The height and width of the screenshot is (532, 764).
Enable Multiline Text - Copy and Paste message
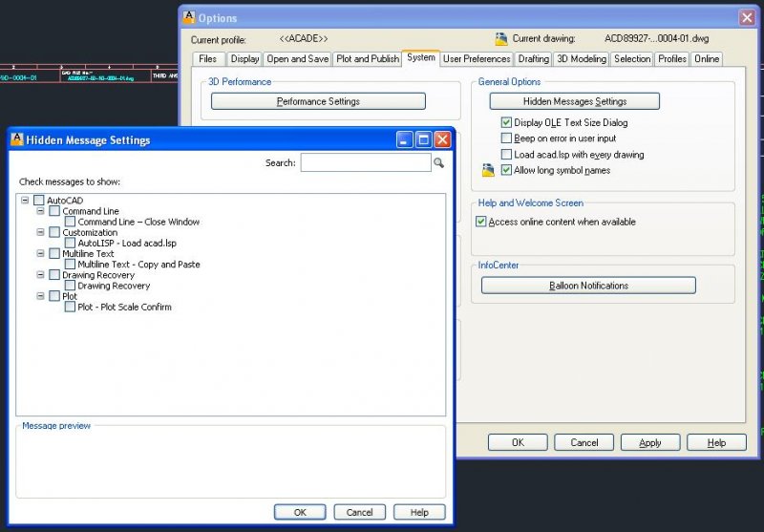pyautogui.click(x=70, y=264)
